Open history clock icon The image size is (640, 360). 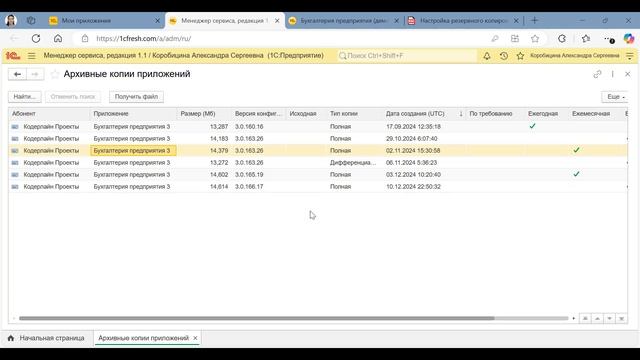(504, 56)
